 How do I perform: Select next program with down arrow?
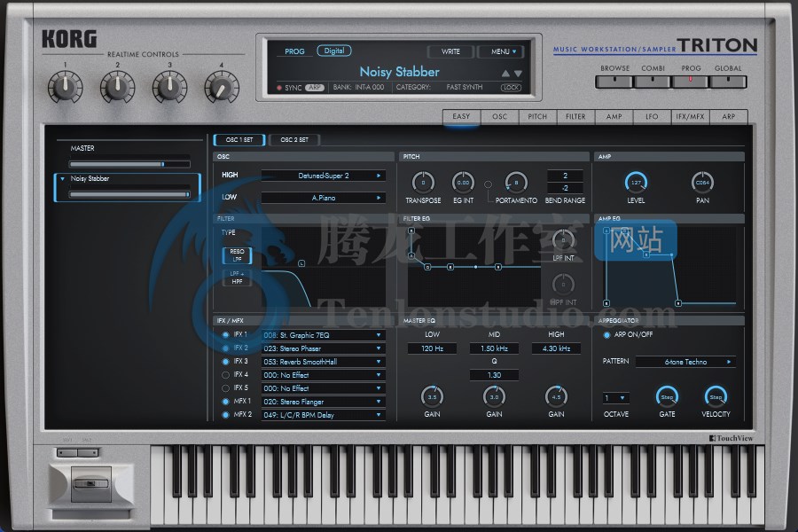coord(518,74)
